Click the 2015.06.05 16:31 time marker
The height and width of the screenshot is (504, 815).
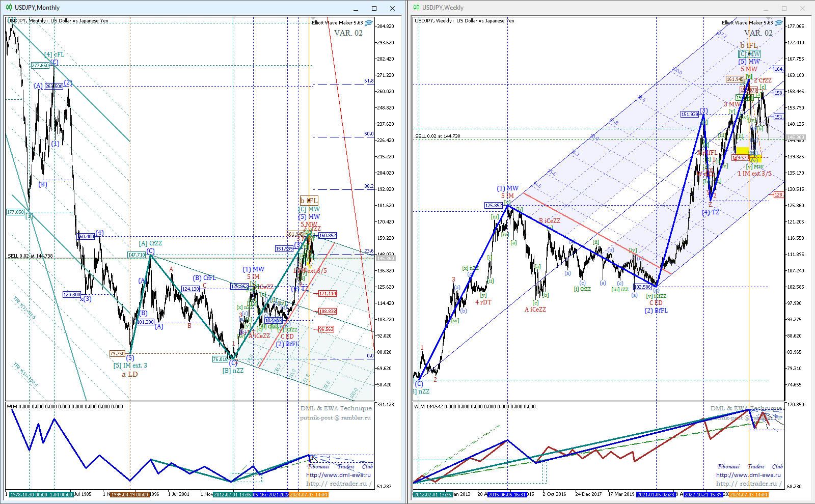(507, 494)
